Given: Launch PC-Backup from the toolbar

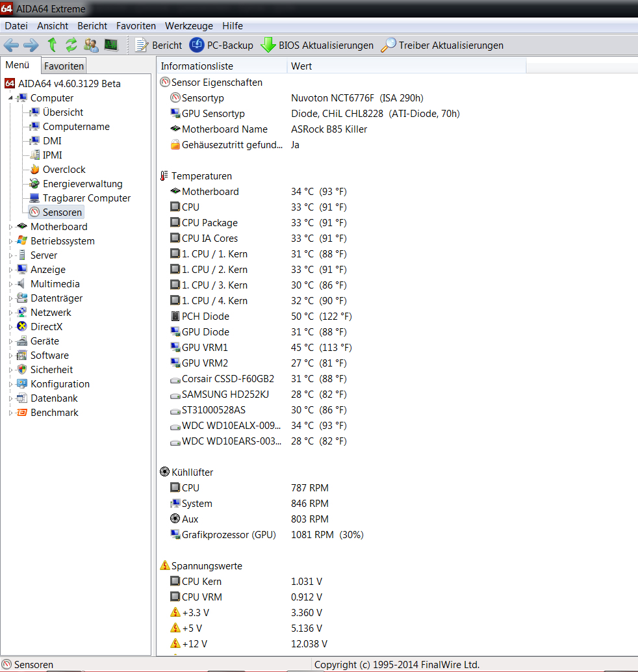Looking at the screenshot, I should pos(221,45).
